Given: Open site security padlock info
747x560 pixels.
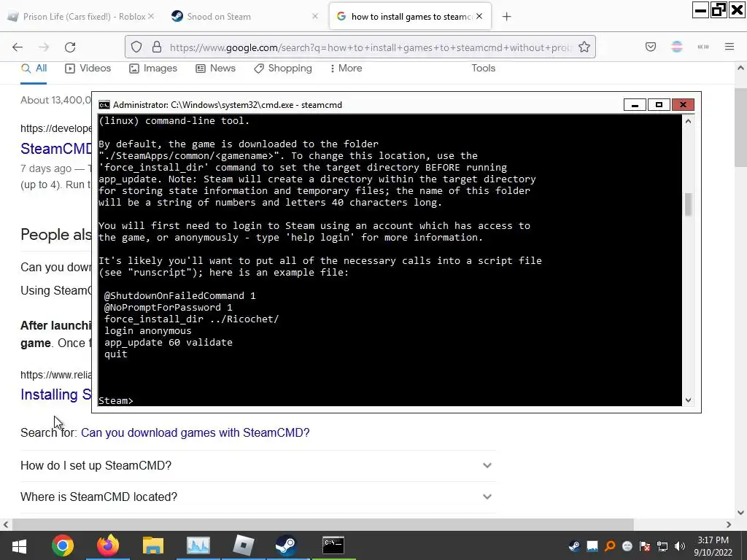Looking at the screenshot, I should (x=157, y=47).
